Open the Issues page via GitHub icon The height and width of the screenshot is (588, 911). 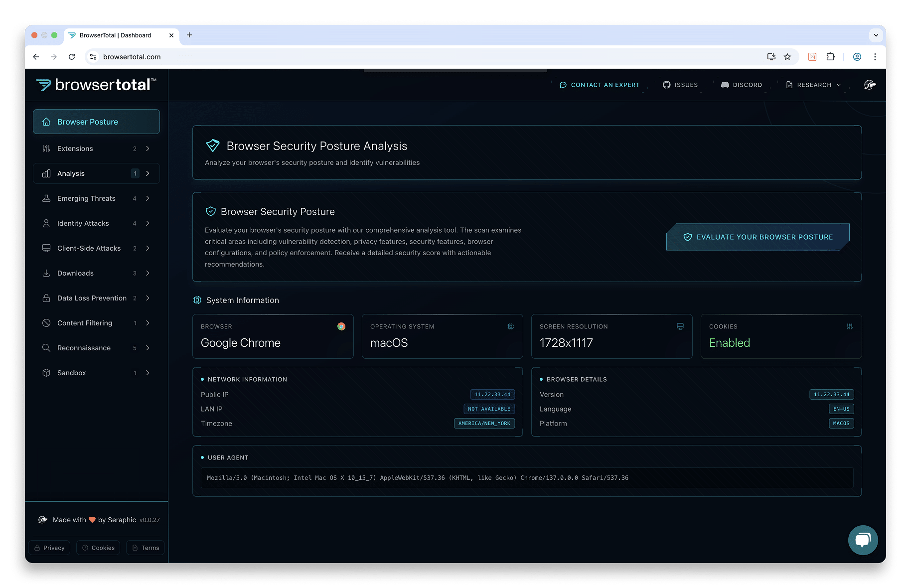(x=666, y=85)
